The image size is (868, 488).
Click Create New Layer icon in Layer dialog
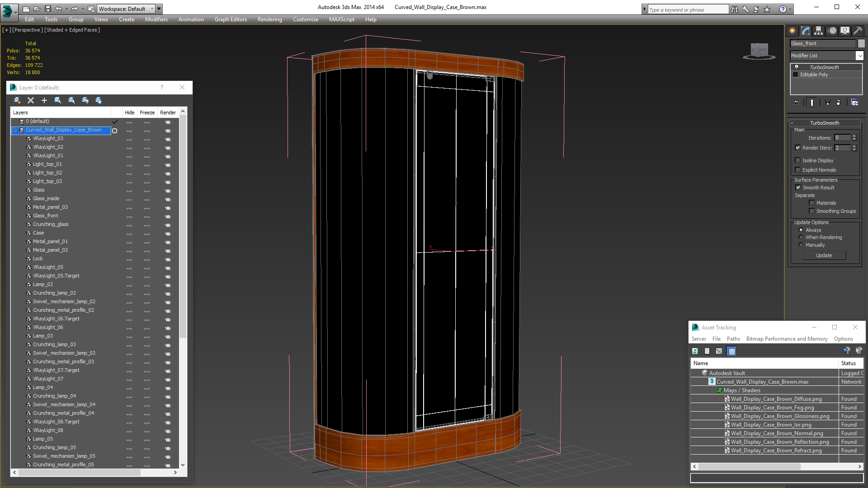pos(17,100)
